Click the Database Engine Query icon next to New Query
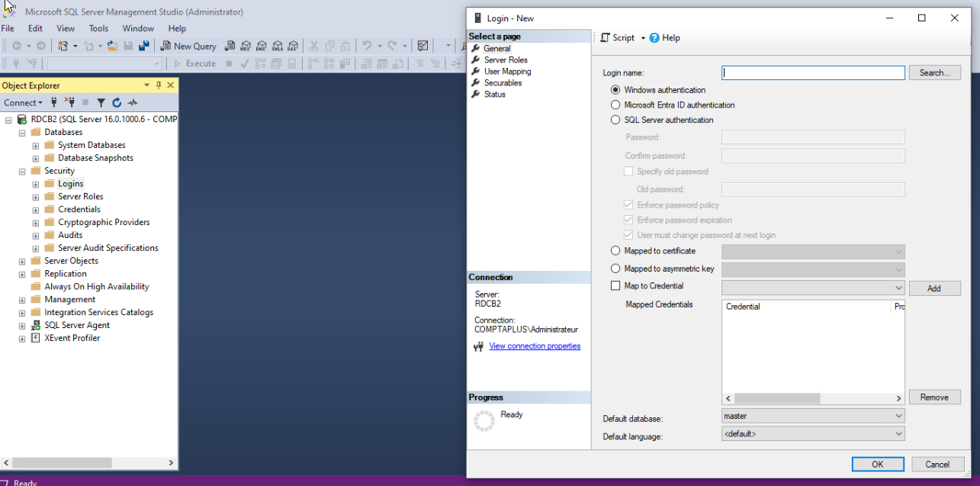The width and height of the screenshot is (980, 486). (x=230, y=46)
